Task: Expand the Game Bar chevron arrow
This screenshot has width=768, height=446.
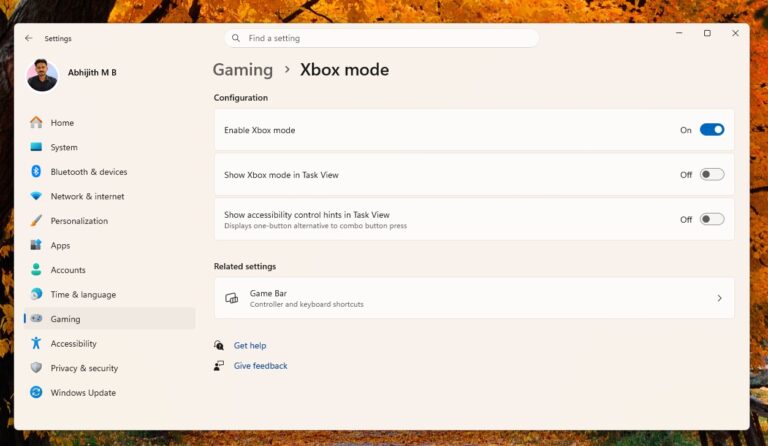Action: click(719, 298)
